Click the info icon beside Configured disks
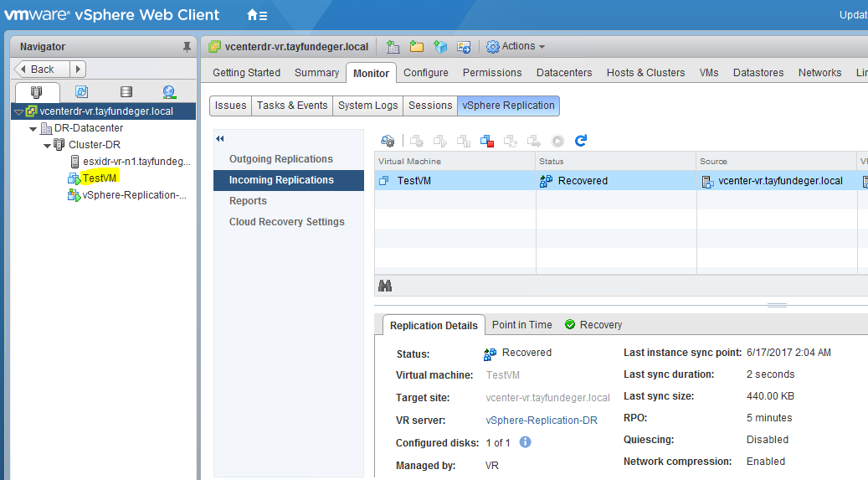 [526, 441]
